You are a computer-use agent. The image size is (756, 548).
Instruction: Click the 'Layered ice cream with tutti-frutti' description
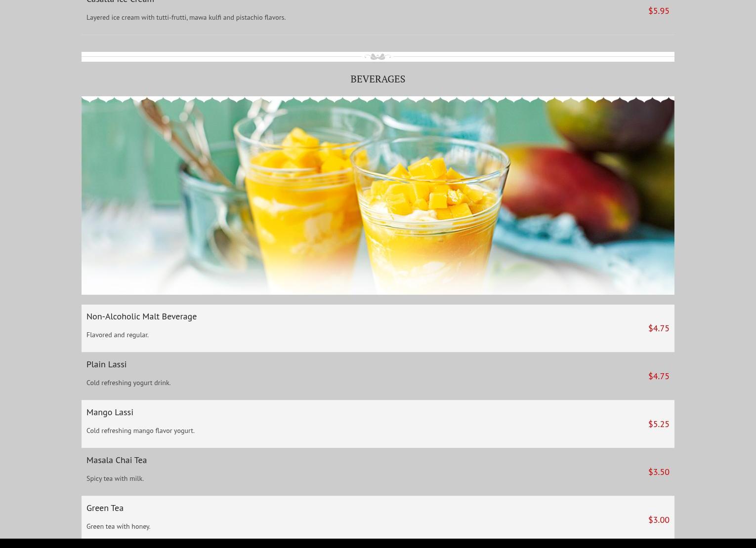pyautogui.click(x=186, y=17)
